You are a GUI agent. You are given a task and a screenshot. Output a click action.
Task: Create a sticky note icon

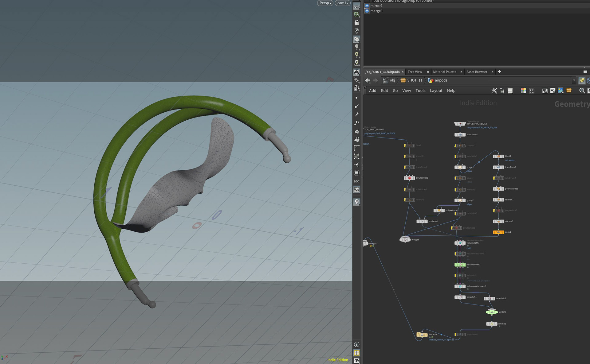coord(553,91)
